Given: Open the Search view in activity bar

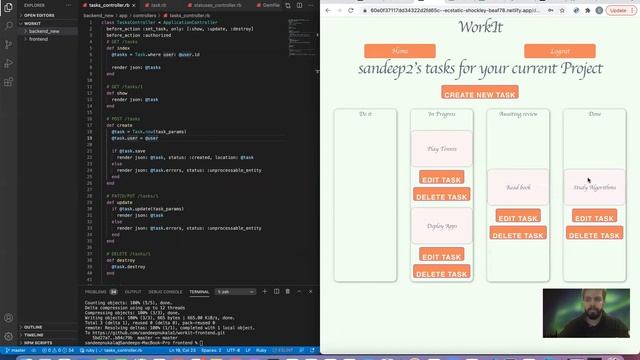Looking at the screenshot, I should click(8, 26).
